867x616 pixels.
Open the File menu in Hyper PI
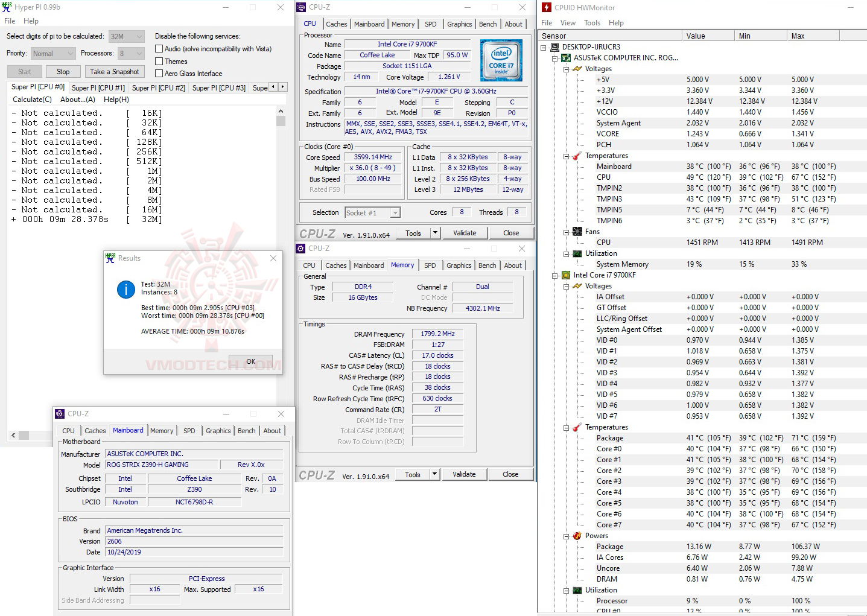[x=10, y=21]
